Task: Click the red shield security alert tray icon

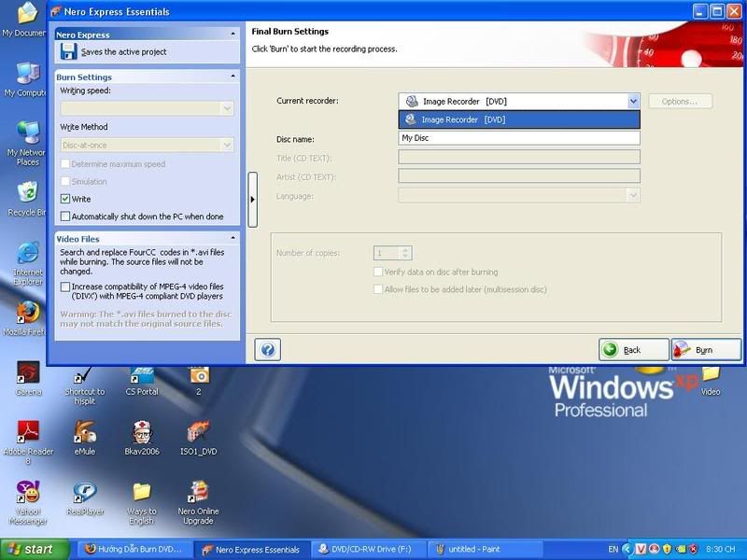Action: pos(694,549)
